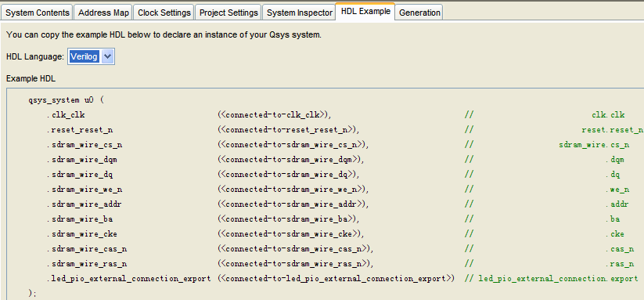The height and width of the screenshot is (300, 644).
Task: Click the <connected-to-led_pio_external_connection_export> placeholder
Action: point(335,279)
